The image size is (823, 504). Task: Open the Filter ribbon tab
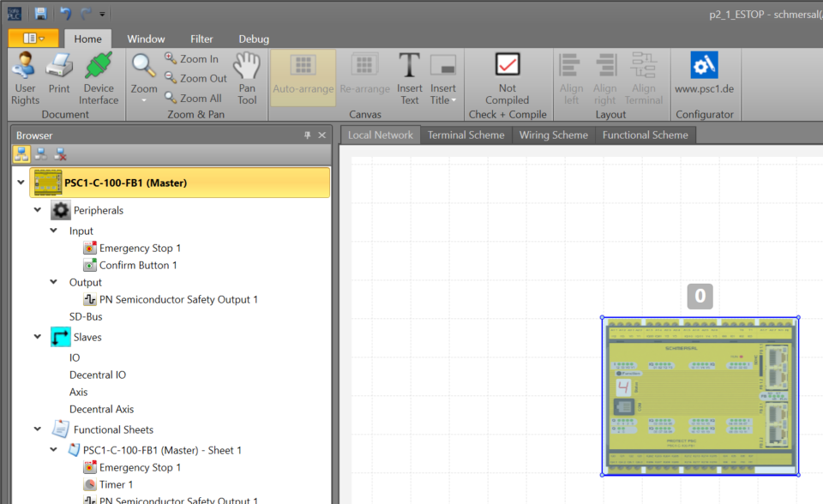pos(201,39)
